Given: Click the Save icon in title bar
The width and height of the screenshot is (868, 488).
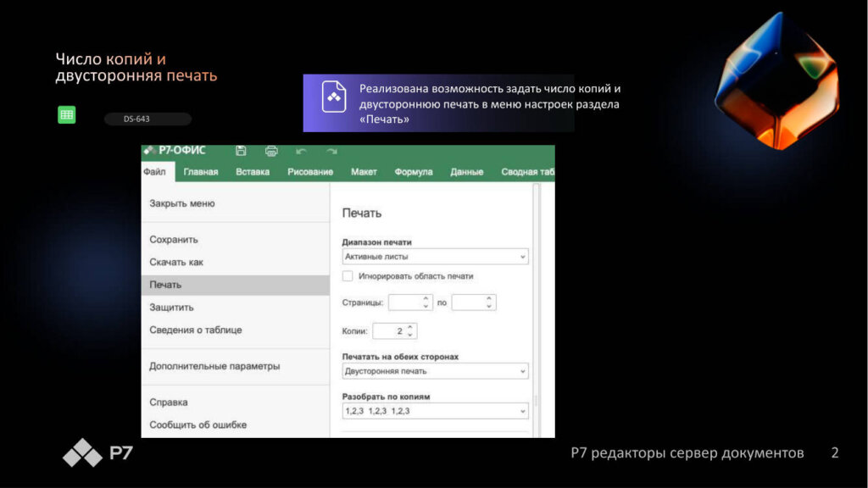Looking at the screenshot, I should click(x=241, y=151).
